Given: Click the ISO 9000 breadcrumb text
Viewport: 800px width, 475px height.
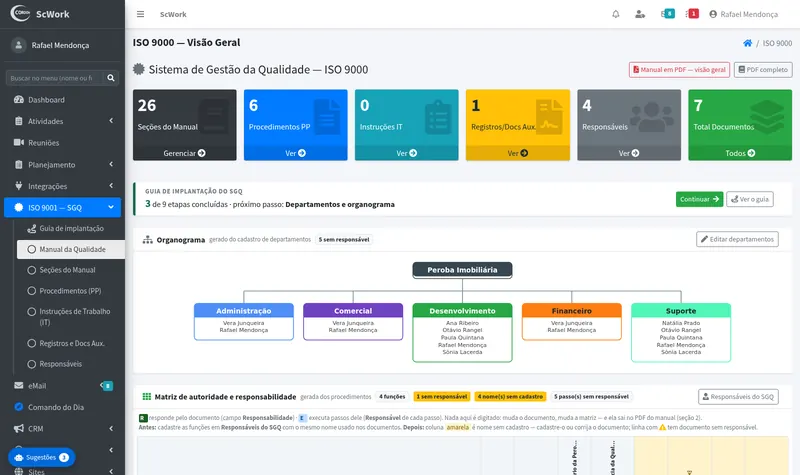Looking at the screenshot, I should tap(777, 43).
